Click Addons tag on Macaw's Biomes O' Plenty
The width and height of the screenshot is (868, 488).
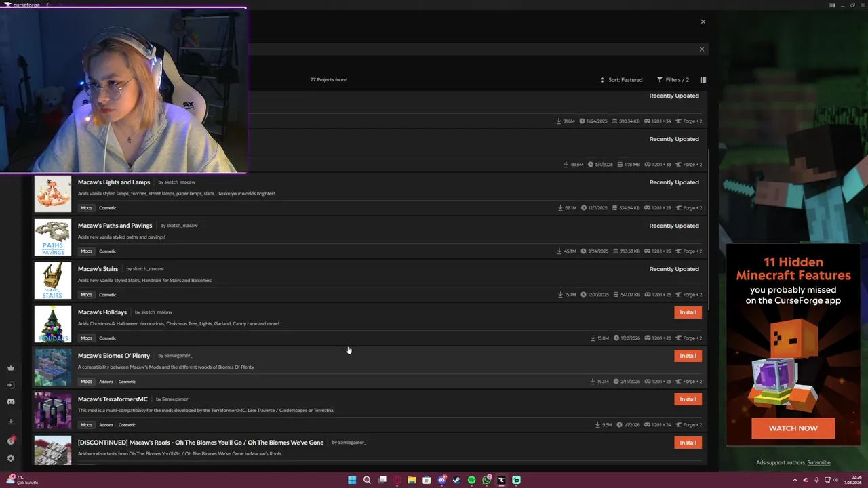pyautogui.click(x=106, y=382)
